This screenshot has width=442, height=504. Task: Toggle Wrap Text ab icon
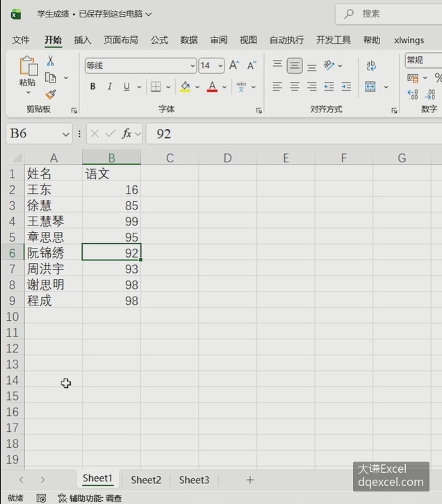(x=371, y=65)
